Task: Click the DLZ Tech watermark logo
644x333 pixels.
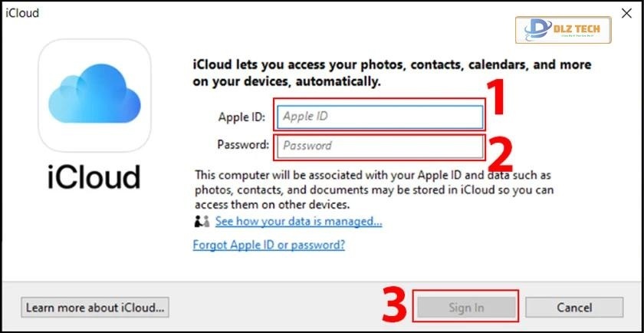Action: (x=567, y=30)
